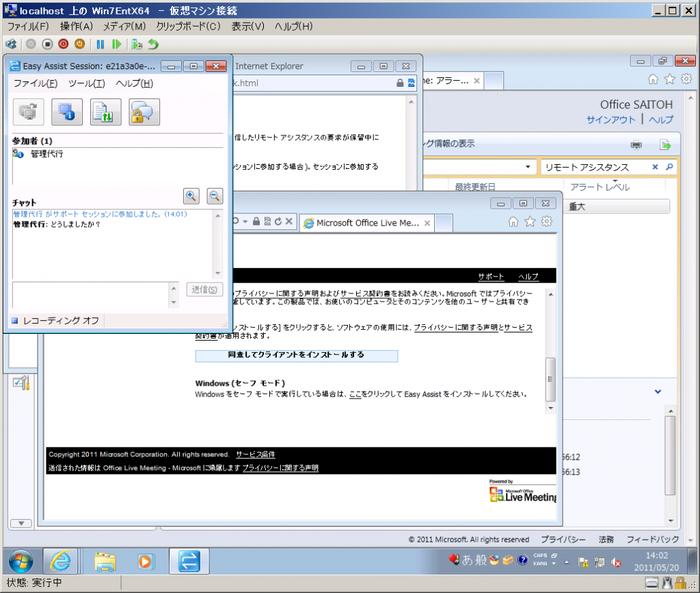The height and width of the screenshot is (593, 700).
Task: Open the file transfer tool in Easy Assist
Action: (105, 111)
